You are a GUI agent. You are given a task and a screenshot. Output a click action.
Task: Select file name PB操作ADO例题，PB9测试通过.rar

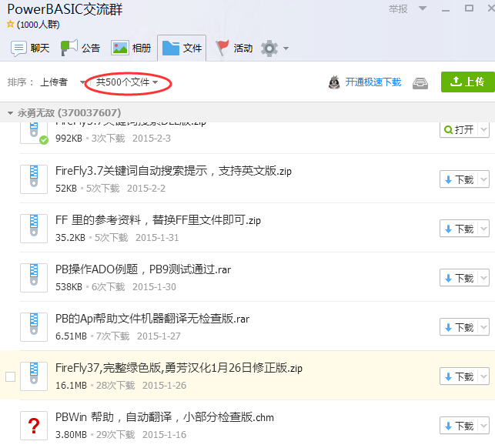[143, 269]
